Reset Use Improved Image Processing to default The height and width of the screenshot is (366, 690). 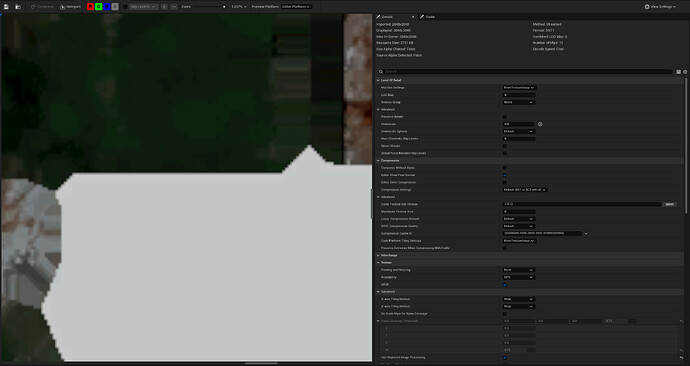(681, 358)
